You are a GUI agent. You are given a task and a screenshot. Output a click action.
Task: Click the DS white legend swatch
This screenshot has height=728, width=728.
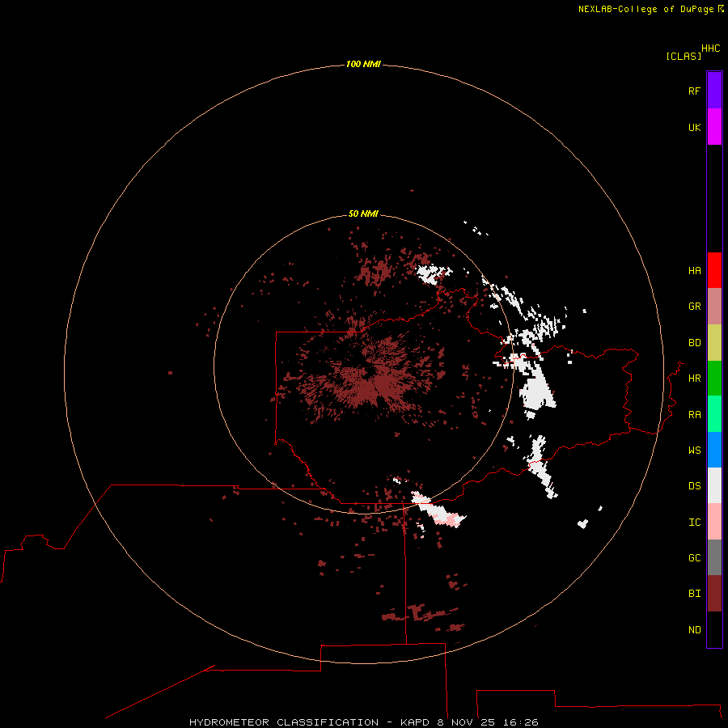tap(714, 485)
